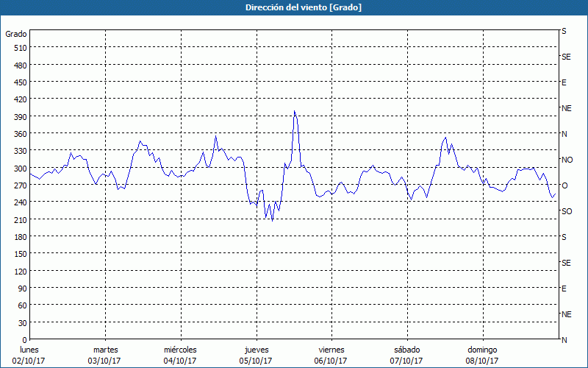Click the 'O' compass label on right axis
This screenshot has height=368, width=588.
(564, 185)
